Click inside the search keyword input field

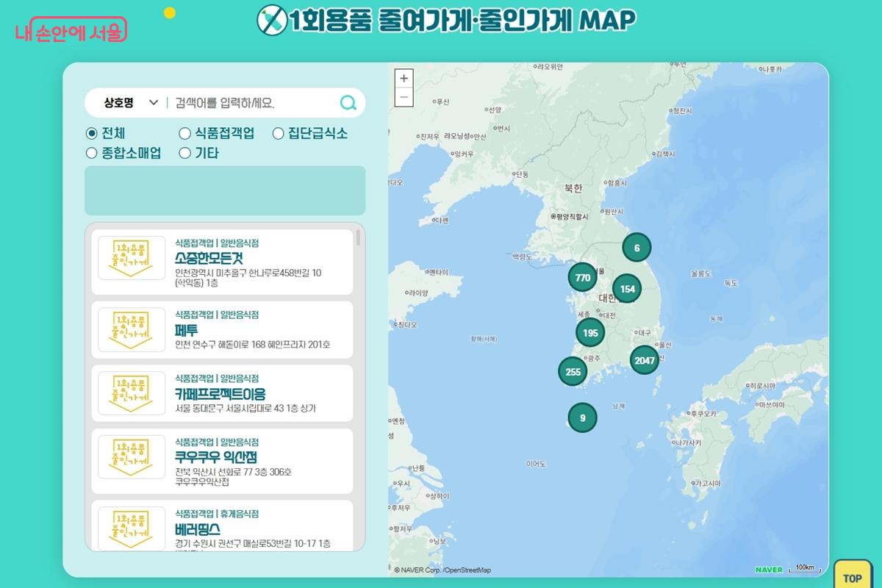pos(243,103)
